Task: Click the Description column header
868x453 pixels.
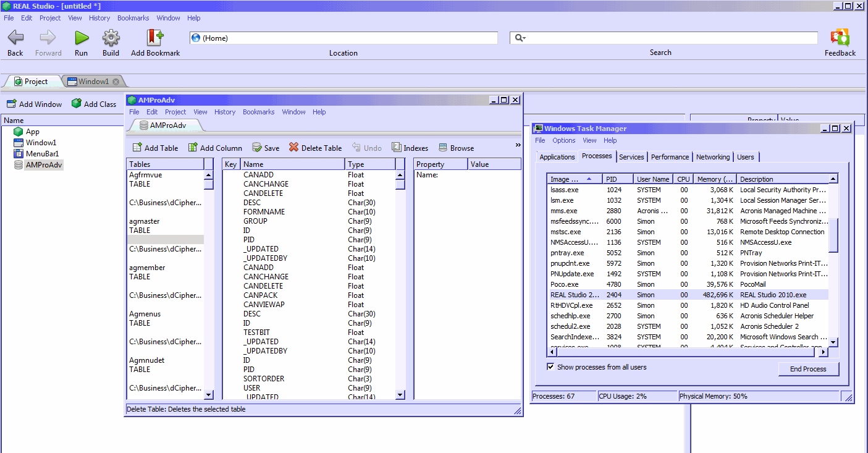Action: pyautogui.click(x=783, y=179)
